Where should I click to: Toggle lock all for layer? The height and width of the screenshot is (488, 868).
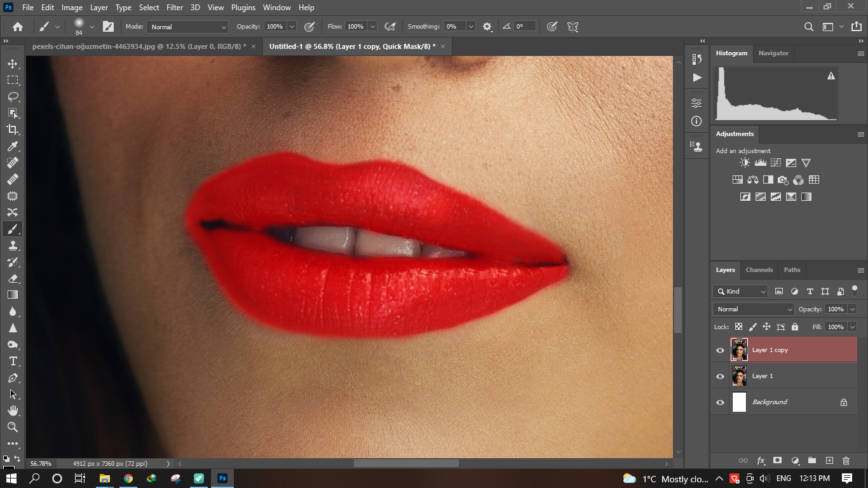[x=794, y=327]
